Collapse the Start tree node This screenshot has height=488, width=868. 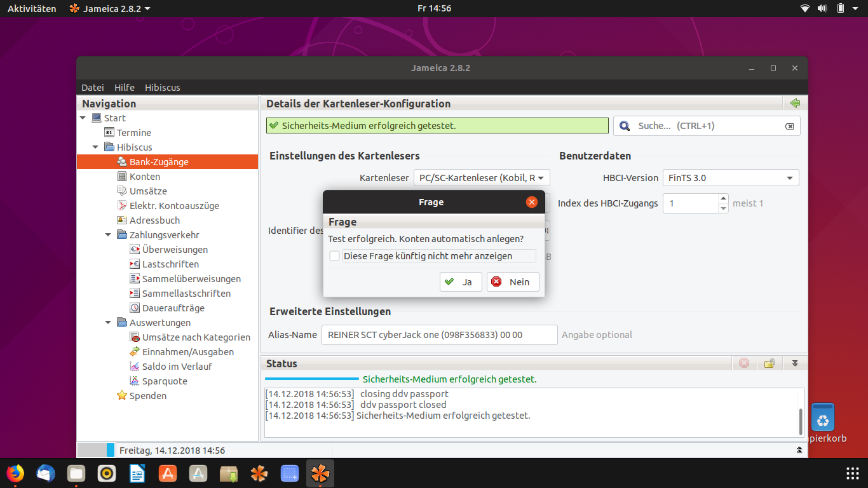tap(83, 118)
